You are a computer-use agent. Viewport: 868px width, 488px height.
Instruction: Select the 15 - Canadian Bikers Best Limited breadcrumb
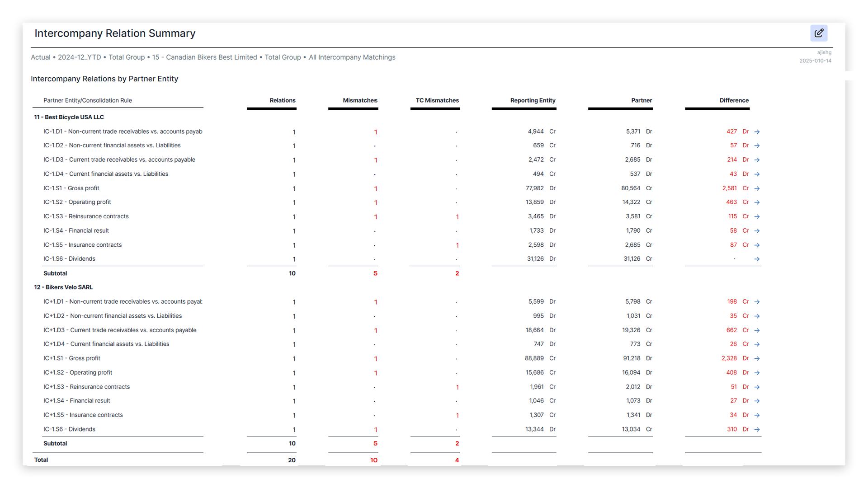pos(204,57)
